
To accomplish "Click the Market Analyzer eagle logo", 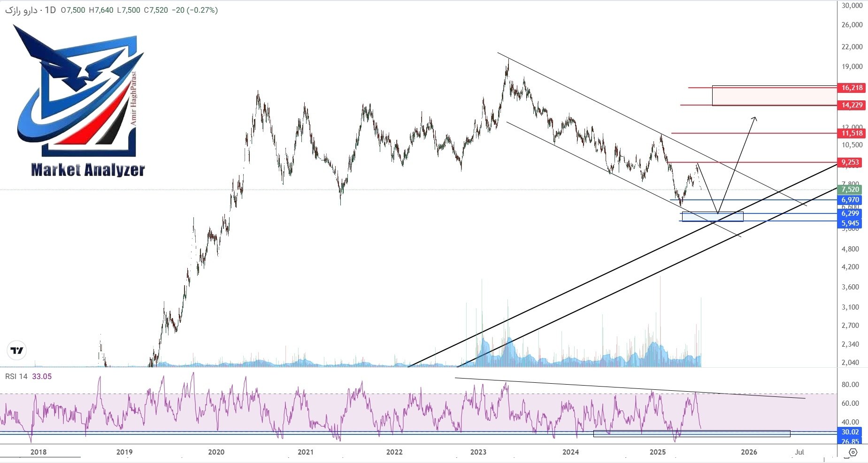I will coord(80,91).
